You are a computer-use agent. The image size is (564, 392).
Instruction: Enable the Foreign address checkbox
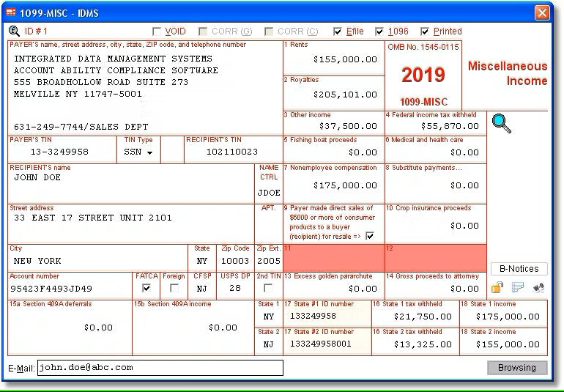(174, 288)
